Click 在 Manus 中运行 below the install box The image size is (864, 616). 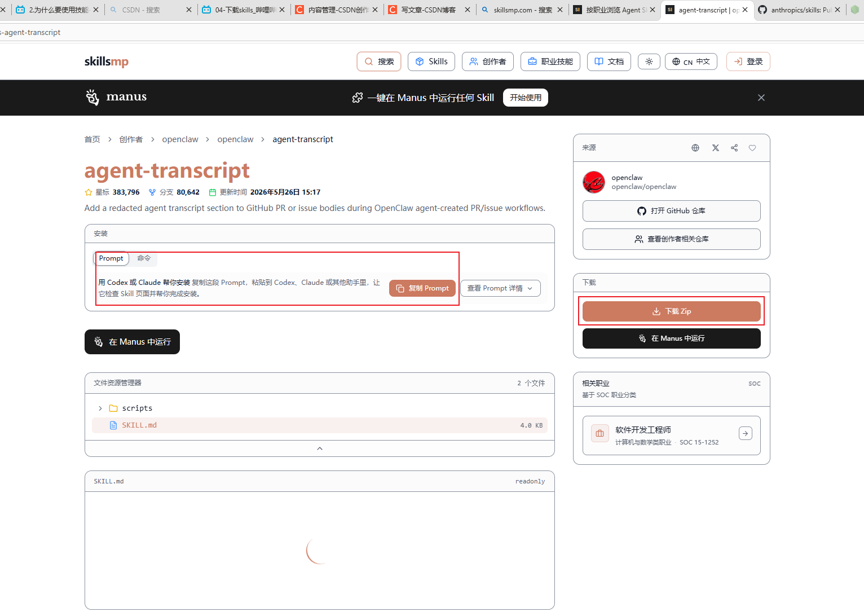(x=132, y=342)
